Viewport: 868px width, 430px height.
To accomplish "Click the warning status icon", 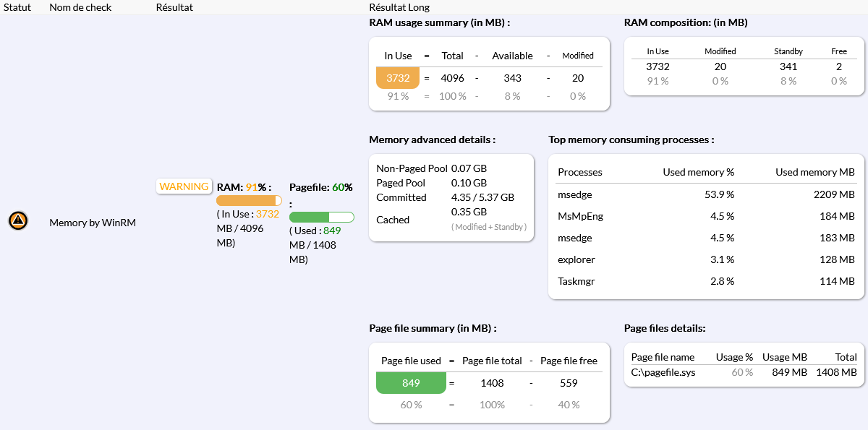I will (x=18, y=221).
